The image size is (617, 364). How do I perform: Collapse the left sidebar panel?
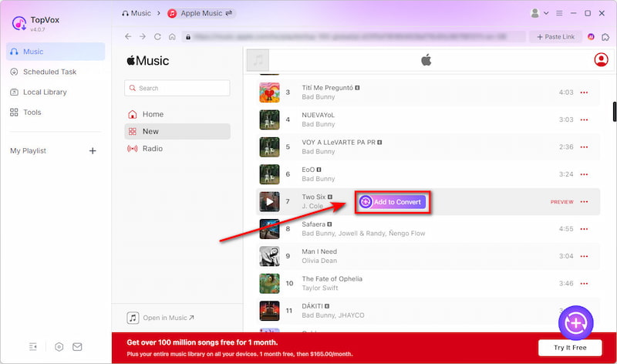click(33, 347)
